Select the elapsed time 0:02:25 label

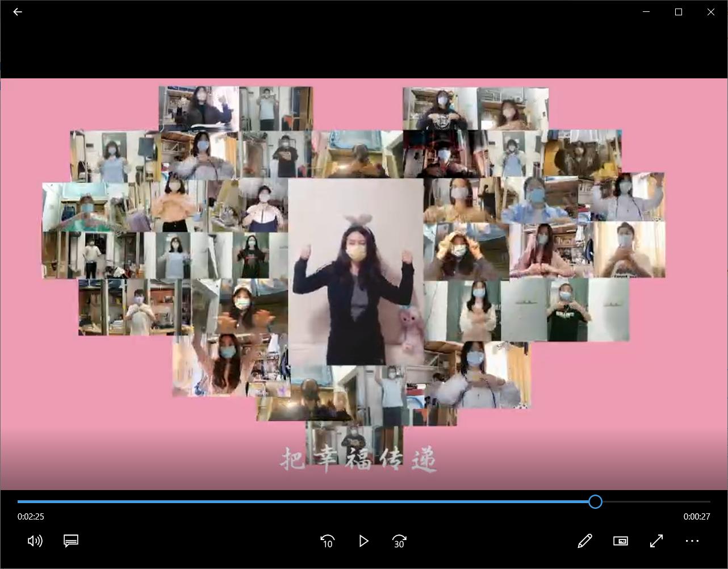coord(31,516)
